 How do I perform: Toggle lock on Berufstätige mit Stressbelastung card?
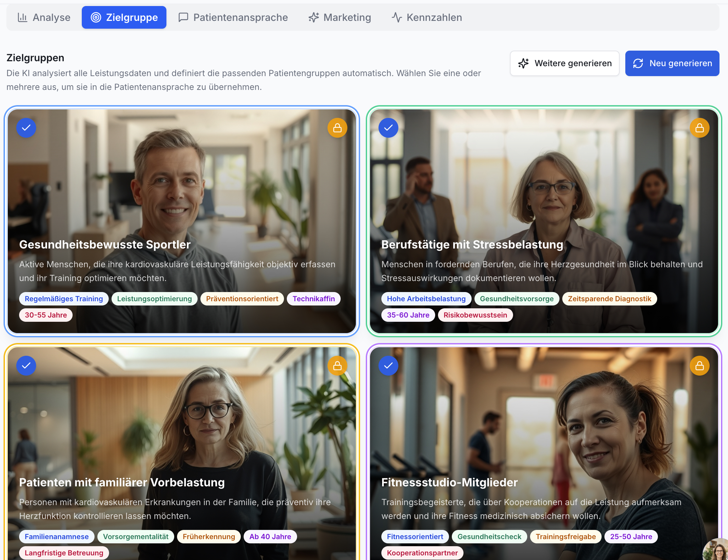700,128
